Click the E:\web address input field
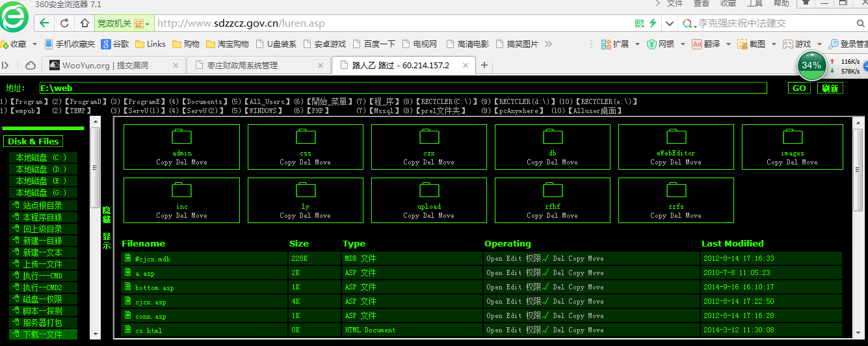868x346 pixels. [402, 88]
